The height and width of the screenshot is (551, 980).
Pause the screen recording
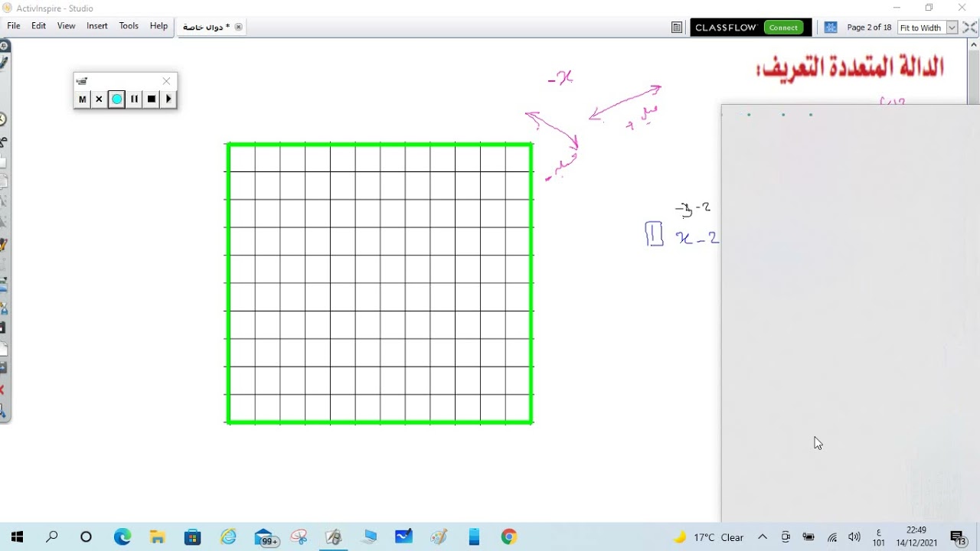[134, 99]
